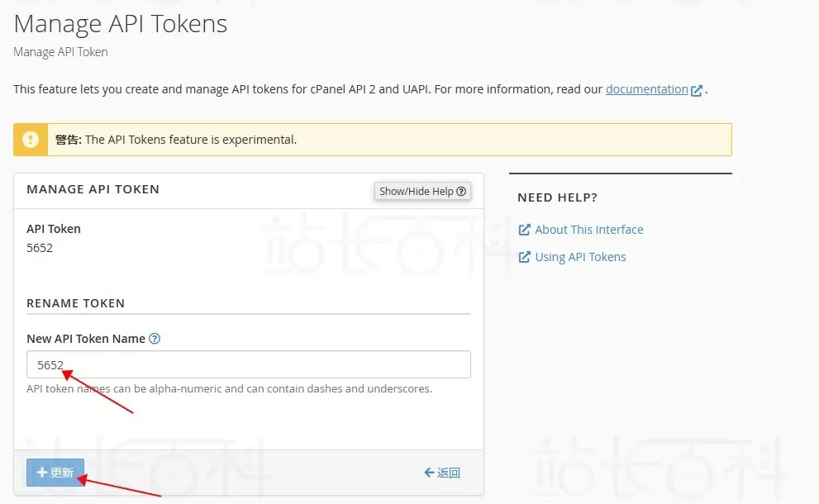Image resolution: width=819 pixels, height=504 pixels.
Task: Click the Manage API Tokens page heading
Action: click(x=121, y=24)
